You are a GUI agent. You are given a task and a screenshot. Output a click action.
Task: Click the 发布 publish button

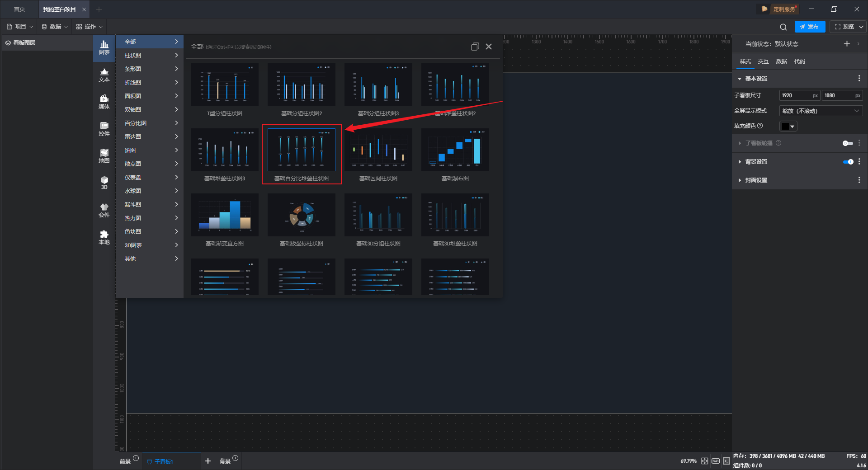click(809, 27)
